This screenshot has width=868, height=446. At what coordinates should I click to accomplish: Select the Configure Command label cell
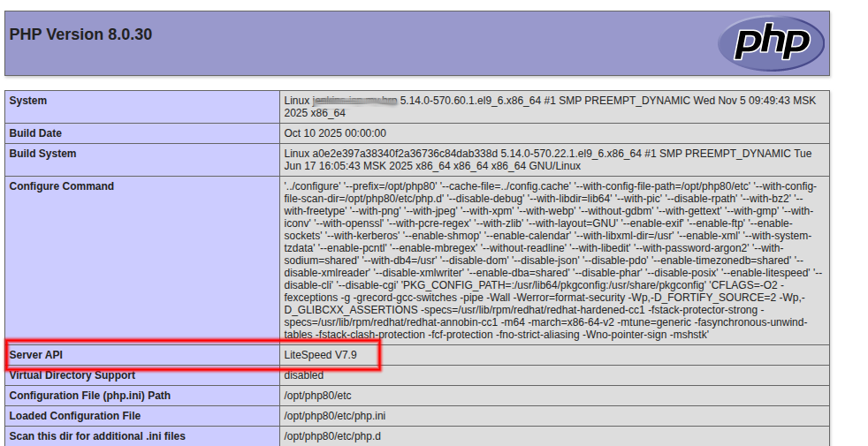62,186
